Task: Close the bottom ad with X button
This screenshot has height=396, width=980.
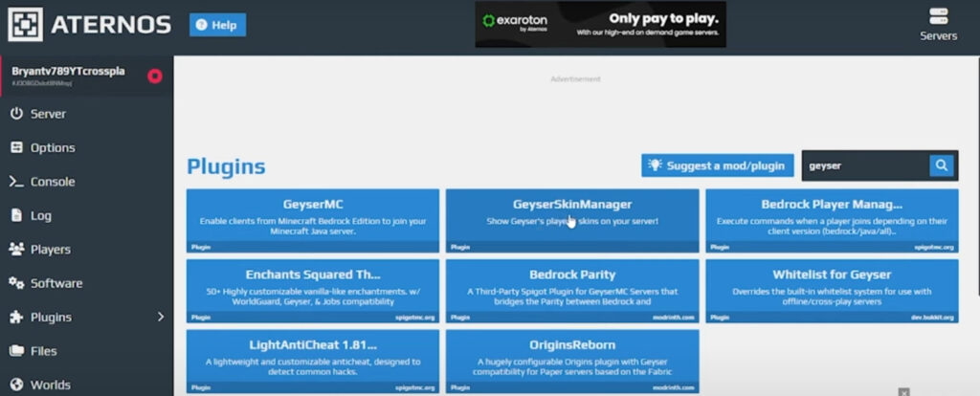Action: (903, 391)
